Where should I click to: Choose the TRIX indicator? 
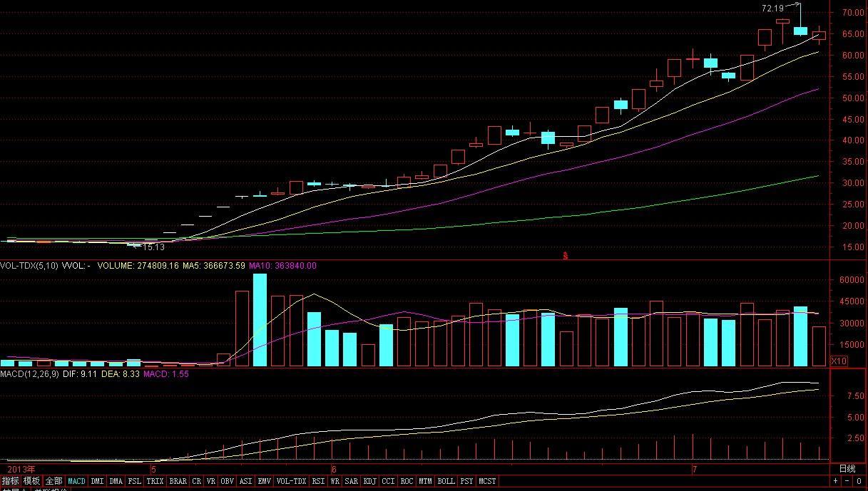point(155,481)
